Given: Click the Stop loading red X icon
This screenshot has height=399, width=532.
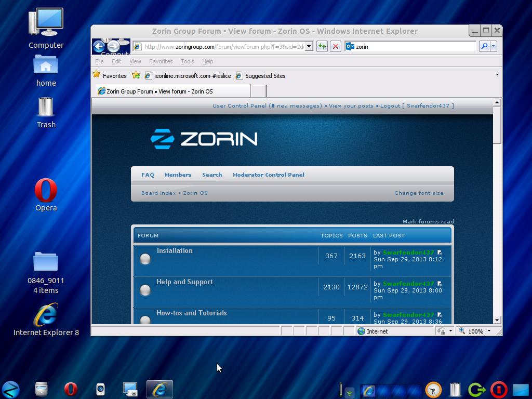Looking at the screenshot, I should 336,46.
